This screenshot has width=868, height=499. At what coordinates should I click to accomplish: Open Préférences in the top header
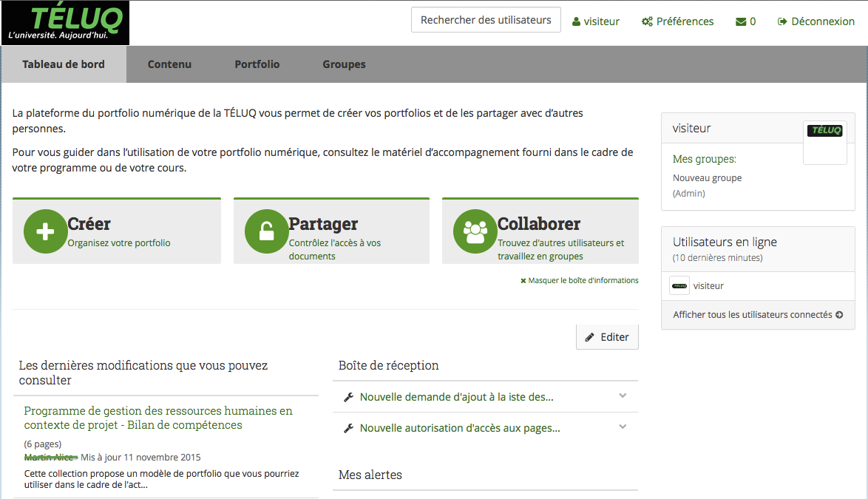678,21
